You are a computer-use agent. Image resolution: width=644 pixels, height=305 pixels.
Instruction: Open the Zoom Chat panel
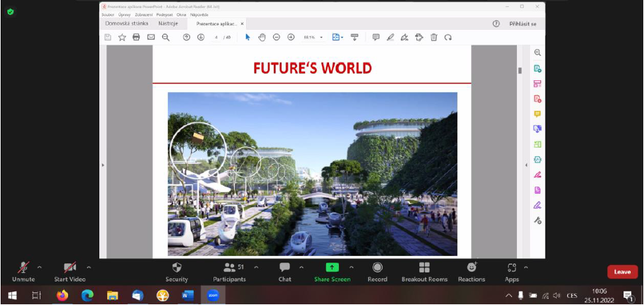tap(284, 272)
